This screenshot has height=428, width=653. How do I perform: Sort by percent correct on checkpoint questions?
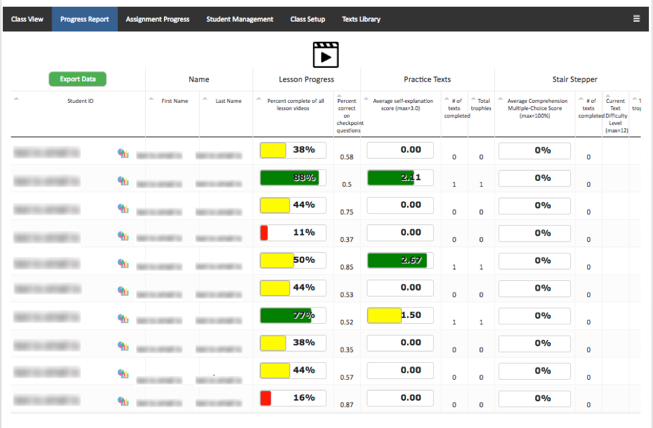339,96
